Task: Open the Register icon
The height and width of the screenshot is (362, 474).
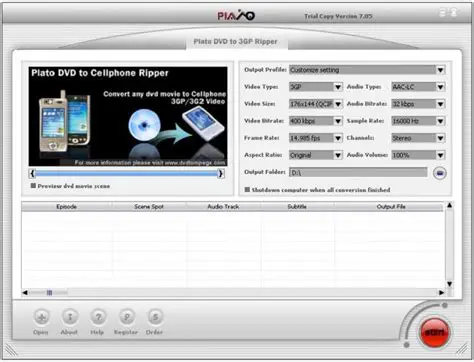Action: point(127,317)
